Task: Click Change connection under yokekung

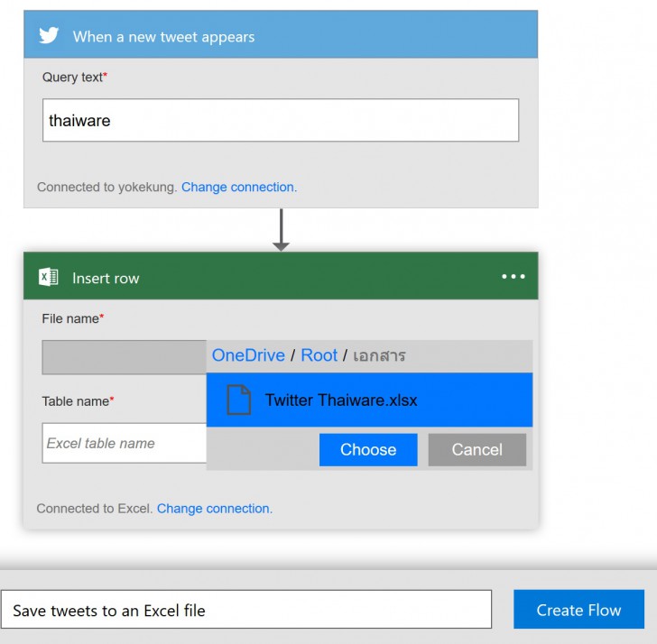Action: coord(239,188)
